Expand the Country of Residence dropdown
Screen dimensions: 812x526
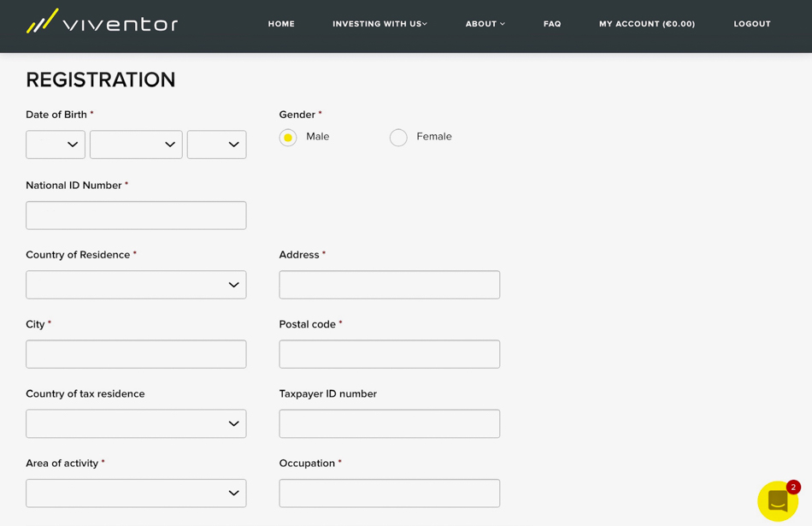136,285
